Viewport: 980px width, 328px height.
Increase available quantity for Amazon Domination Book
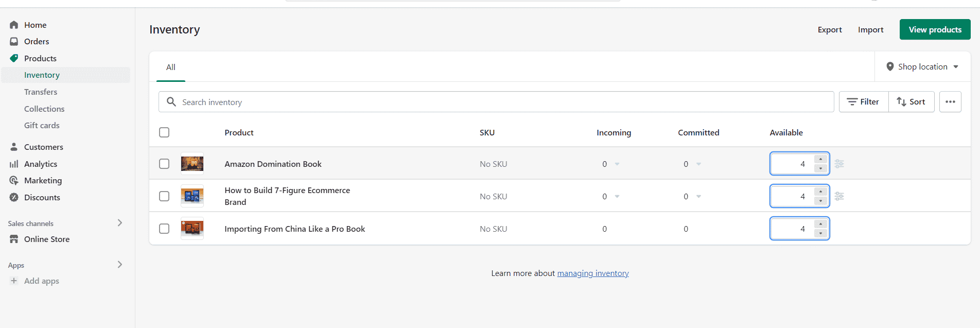pos(820,159)
